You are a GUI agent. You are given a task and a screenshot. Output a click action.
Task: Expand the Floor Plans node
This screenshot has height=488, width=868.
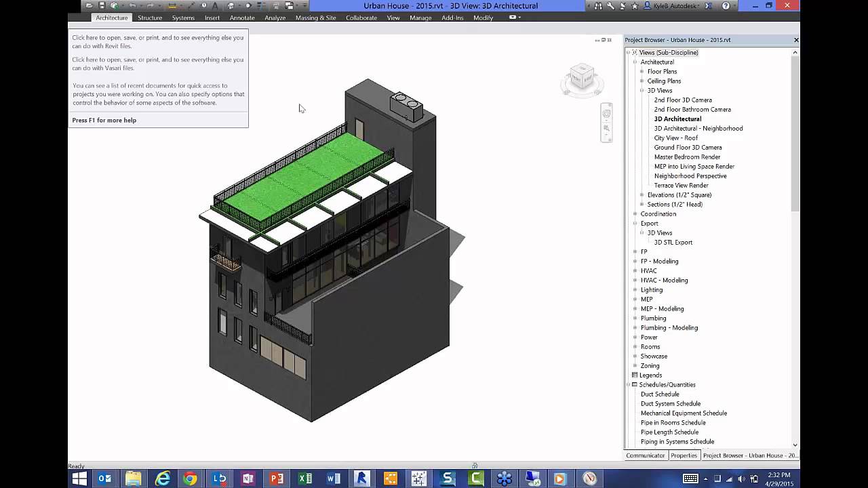[x=642, y=71]
